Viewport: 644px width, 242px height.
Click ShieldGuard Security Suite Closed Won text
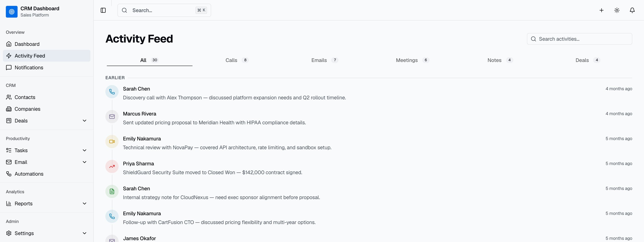tap(213, 172)
